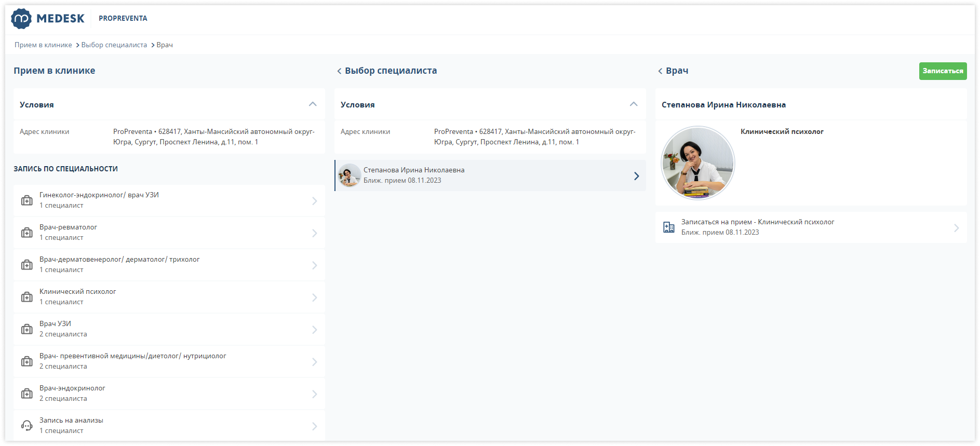This screenshot has height=446, width=980.
Task: Open chevron on Степанова Ирина Николаевна row
Action: tap(636, 176)
